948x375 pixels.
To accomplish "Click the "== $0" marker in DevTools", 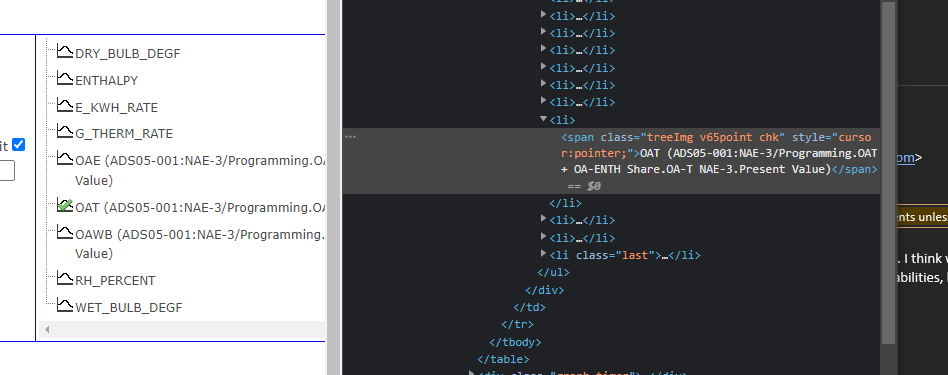I will 583,186.
